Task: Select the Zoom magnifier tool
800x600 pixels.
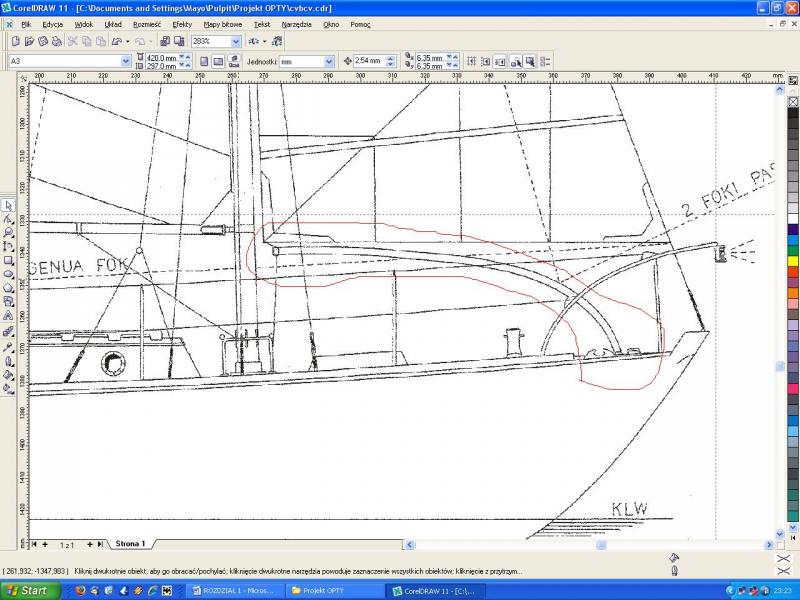Action: coord(8,232)
